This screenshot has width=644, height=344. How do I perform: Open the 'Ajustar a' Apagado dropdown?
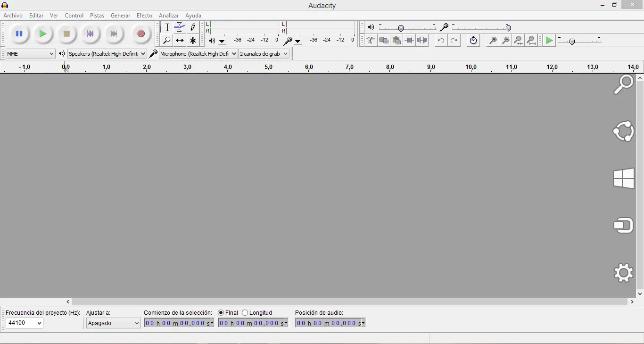113,323
